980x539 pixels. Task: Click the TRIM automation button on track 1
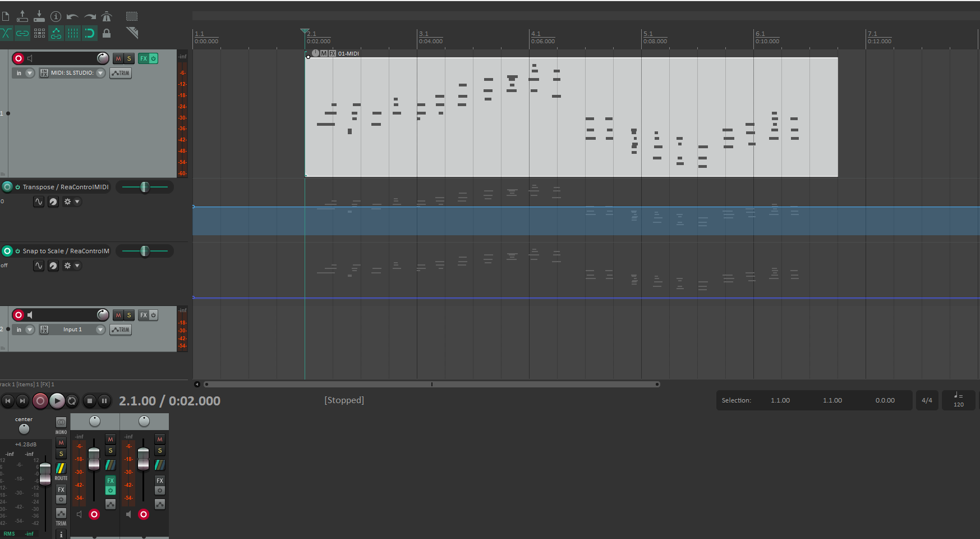[121, 73]
